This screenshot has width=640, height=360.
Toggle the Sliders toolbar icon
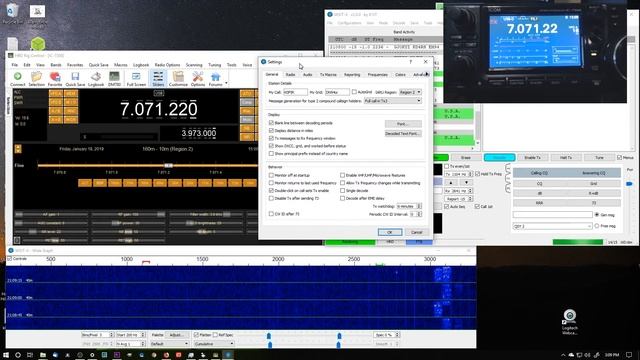click(x=158, y=78)
